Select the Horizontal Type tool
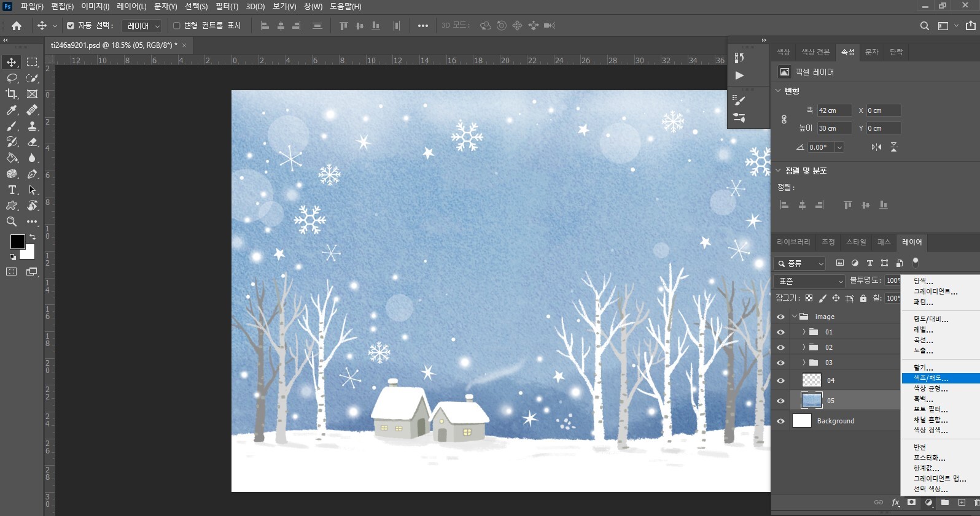 pyautogui.click(x=12, y=190)
